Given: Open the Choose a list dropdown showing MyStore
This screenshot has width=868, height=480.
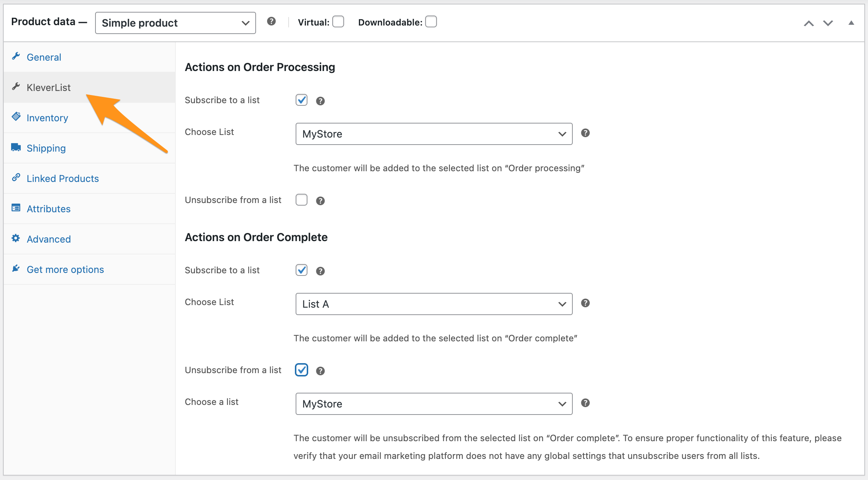Looking at the screenshot, I should pyautogui.click(x=434, y=404).
